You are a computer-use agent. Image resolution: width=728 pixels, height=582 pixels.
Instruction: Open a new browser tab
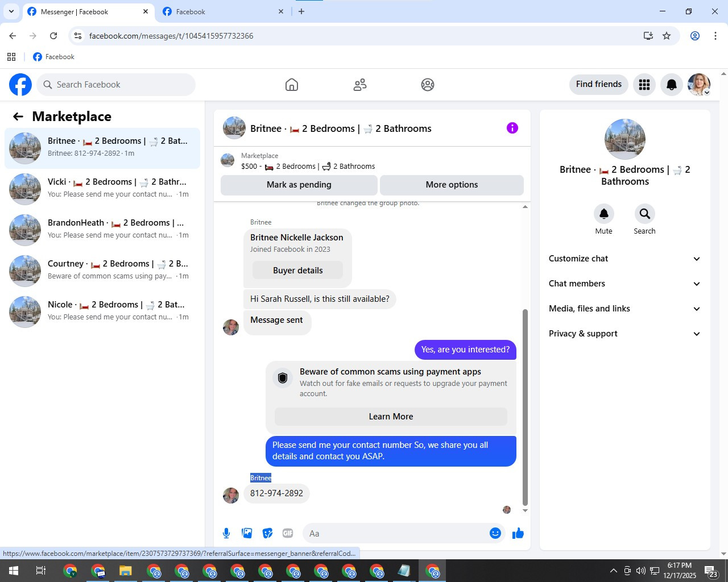coord(301,11)
